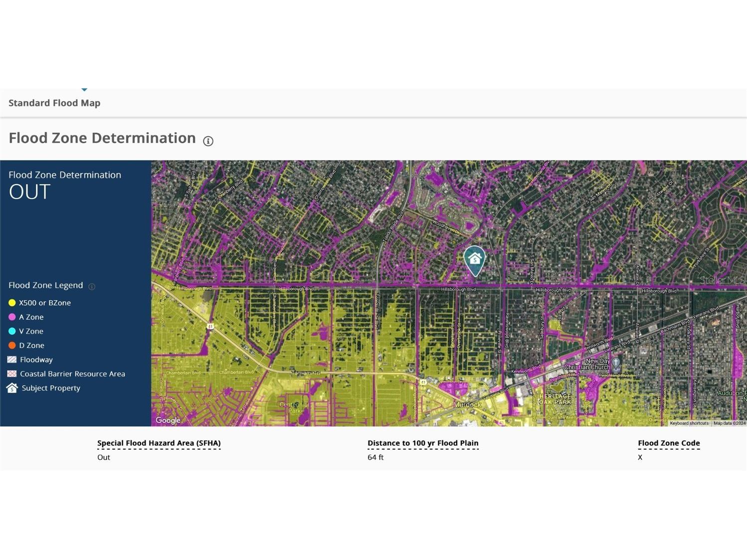Toggle the A Zone legend entry
The height and width of the screenshot is (560, 747).
pyautogui.click(x=11, y=317)
